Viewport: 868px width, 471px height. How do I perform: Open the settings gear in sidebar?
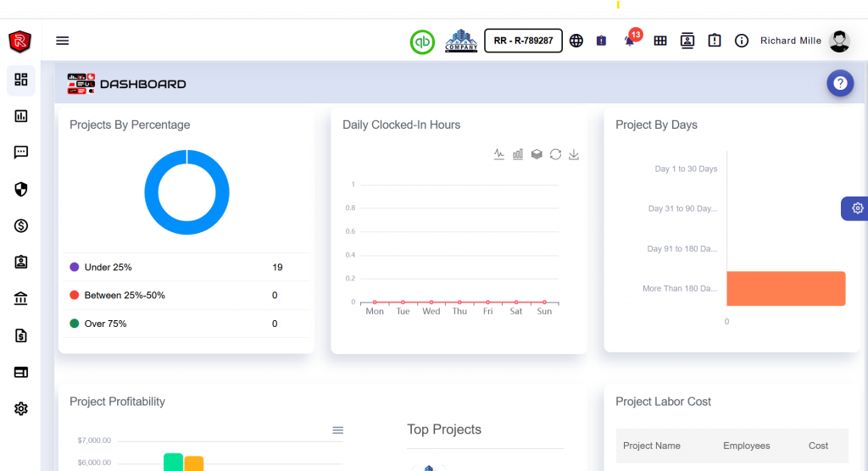tap(21, 409)
